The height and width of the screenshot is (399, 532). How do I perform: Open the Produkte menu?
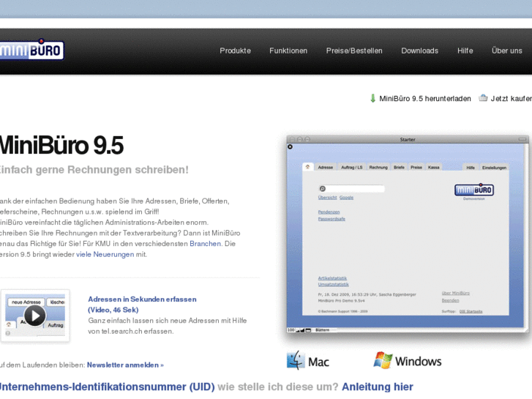coord(235,51)
